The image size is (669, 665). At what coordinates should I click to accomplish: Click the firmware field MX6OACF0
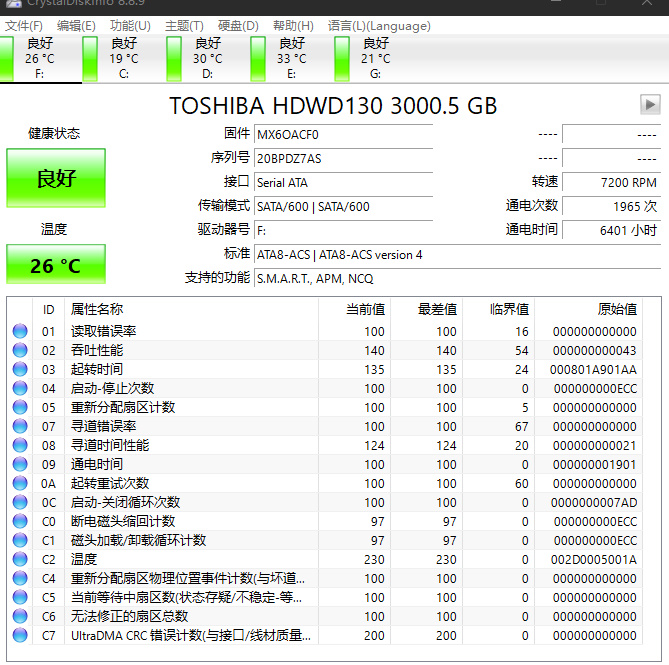tap(343, 134)
